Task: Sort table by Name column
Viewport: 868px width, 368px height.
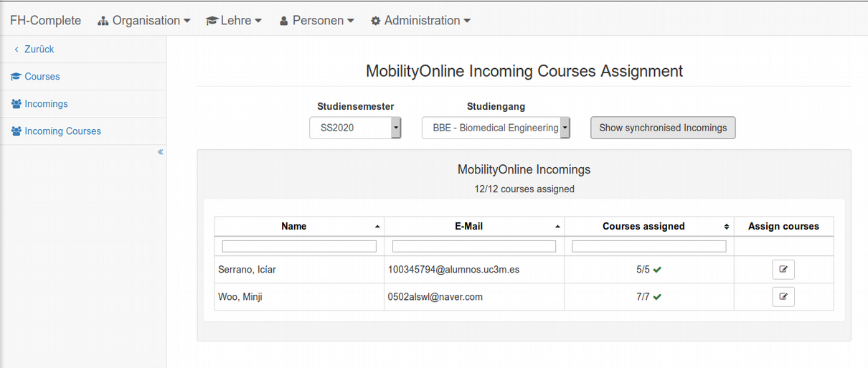Action: point(299,226)
